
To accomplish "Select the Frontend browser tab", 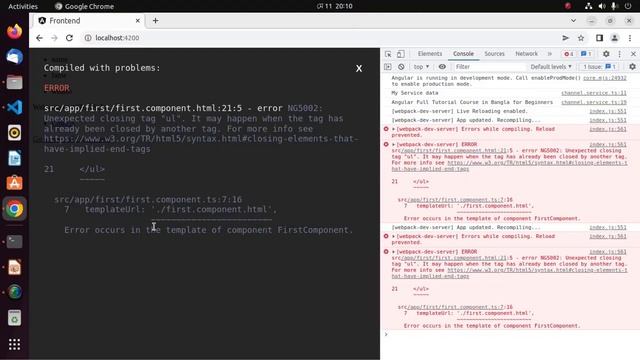I will [x=87, y=21].
